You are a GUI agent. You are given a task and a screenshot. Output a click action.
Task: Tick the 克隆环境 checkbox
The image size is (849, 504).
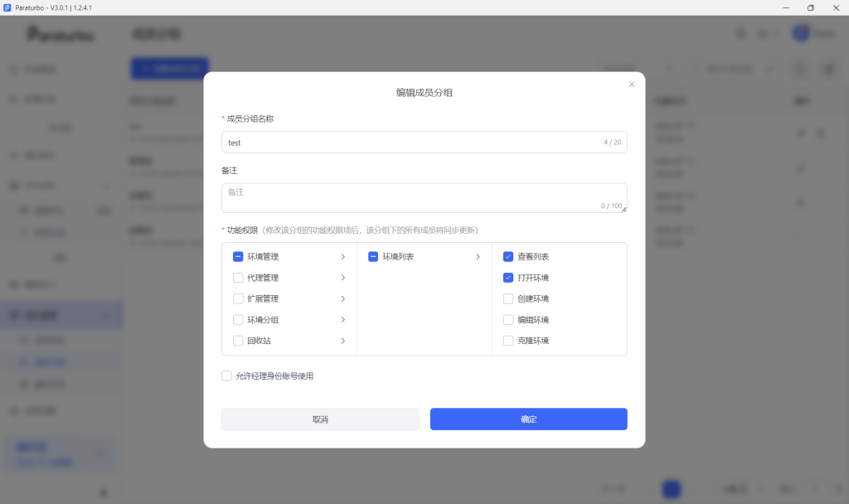pos(508,341)
